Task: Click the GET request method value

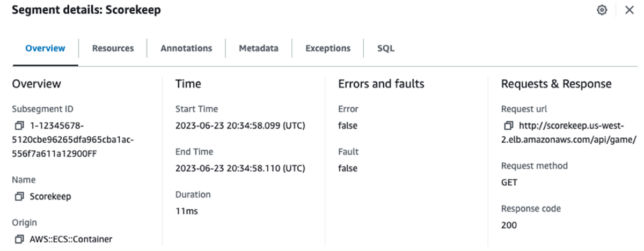Action: click(509, 182)
